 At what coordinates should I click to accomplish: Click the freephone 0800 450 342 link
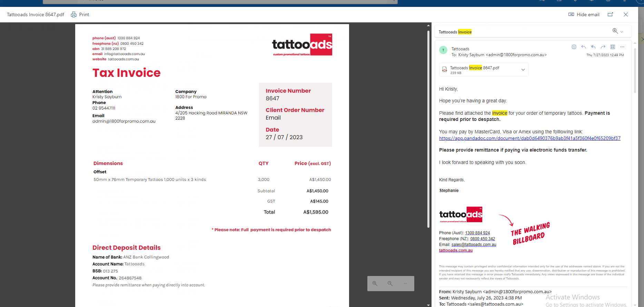tap(483, 239)
